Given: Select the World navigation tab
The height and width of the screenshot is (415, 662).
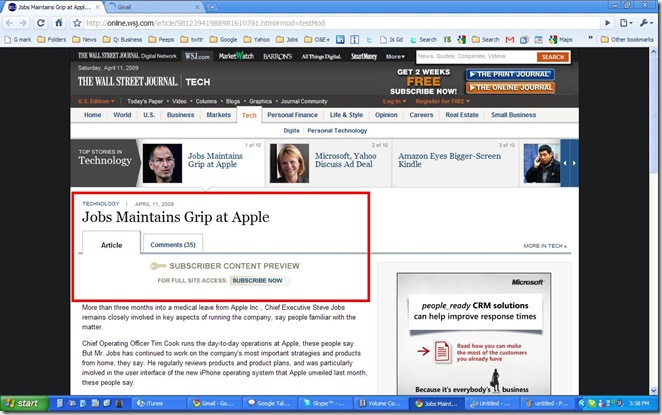Looking at the screenshot, I should [x=122, y=115].
